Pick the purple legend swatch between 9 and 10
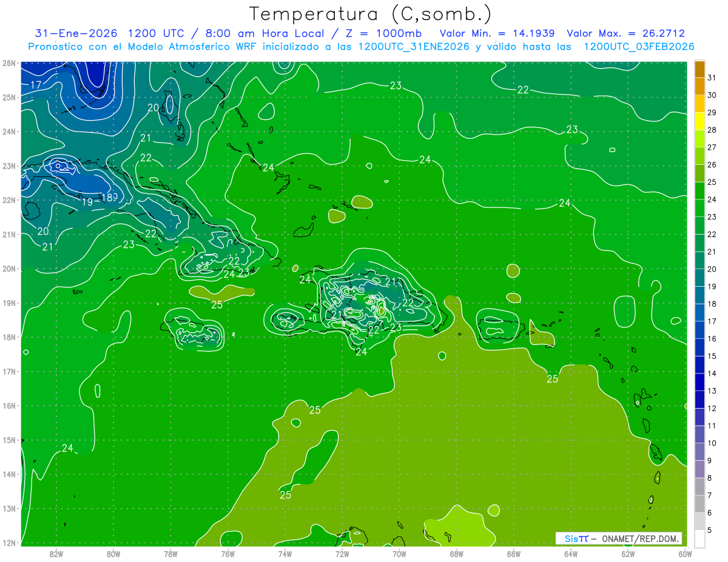This screenshot has width=728, height=562. pyautogui.click(x=699, y=452)
